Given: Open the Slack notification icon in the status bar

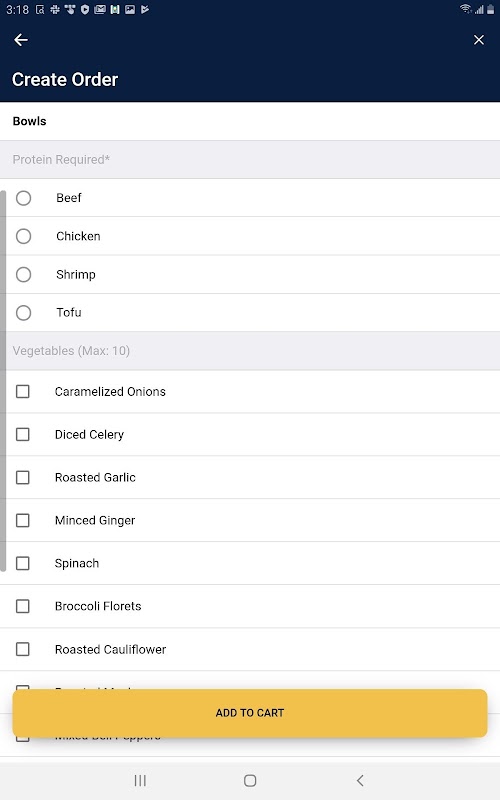Looking at the screenshot, I should [x=55, y=9].
